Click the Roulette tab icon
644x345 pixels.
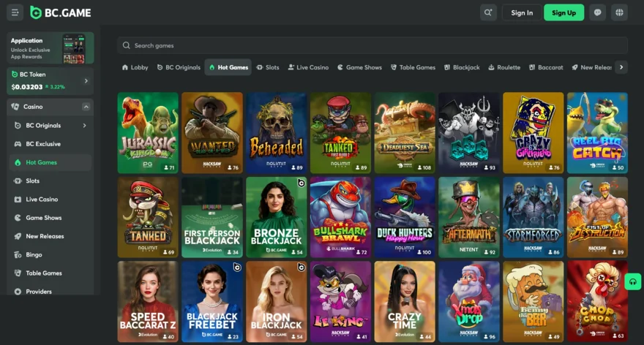(x=491, y=67)
